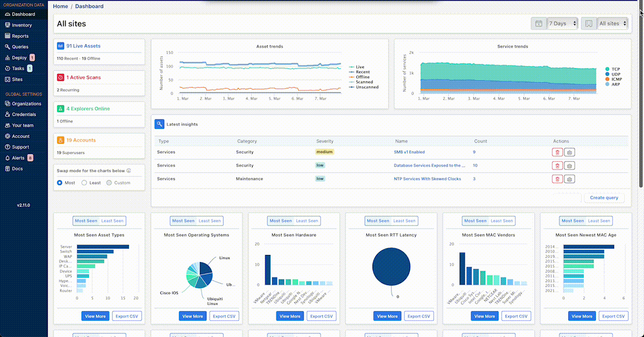This screenshot has height=337, width=644.
Task: Open the 7 Days time range dropdown
Action: [562, 23]
